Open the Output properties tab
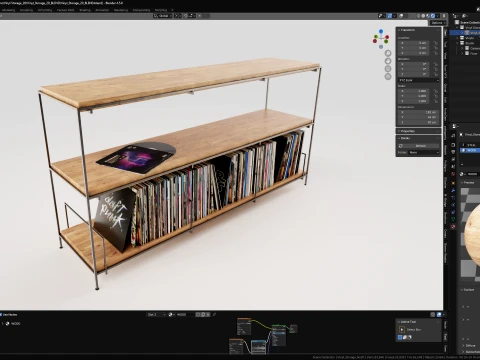Screen dimensions: 480x360 pyautogui.click(x=453, y=152)
